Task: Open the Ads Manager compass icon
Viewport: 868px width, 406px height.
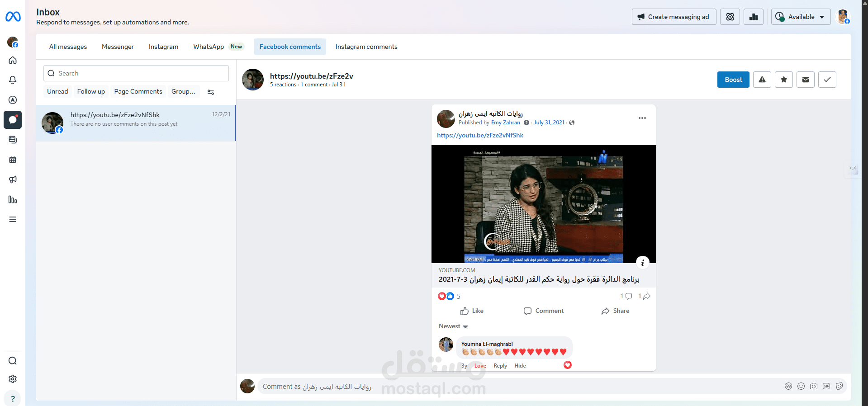Action: tap(13, 100)
